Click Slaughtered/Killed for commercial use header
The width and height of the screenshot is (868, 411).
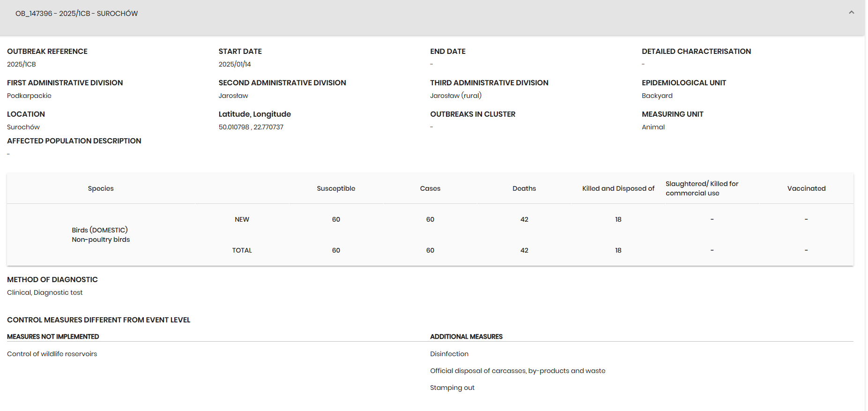click(701, 188)
